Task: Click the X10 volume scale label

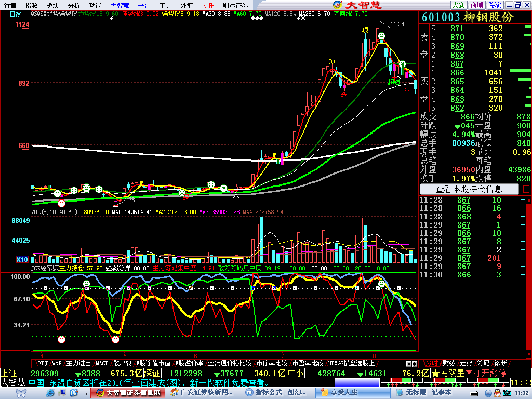Action: (22, 259)
